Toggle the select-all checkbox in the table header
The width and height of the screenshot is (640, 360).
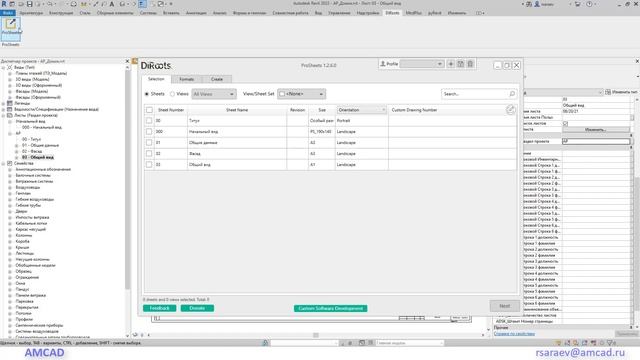[149, 110]
